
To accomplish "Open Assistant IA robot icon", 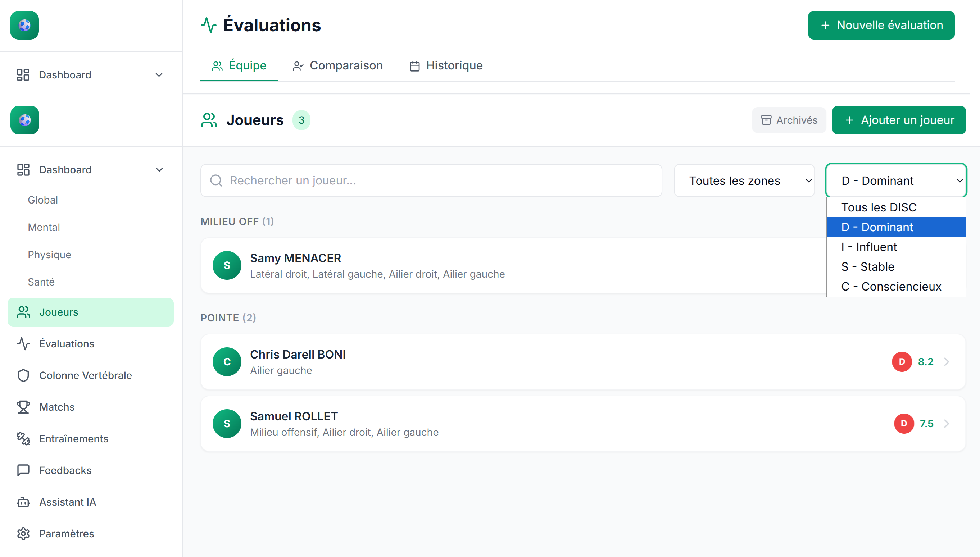I will [x=23, y=502].
